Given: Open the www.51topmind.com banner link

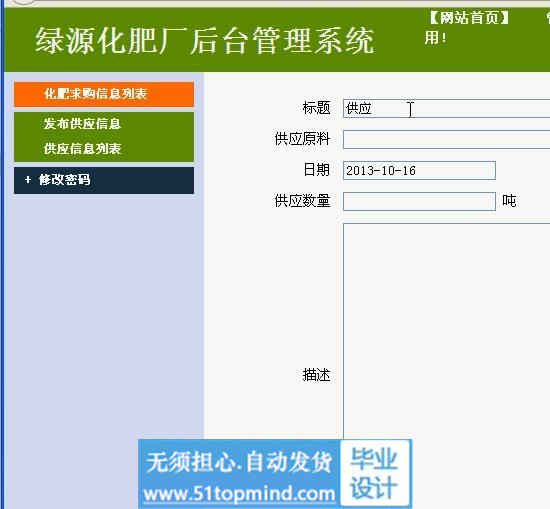Looking at the screenshot, I should [240, 494].
